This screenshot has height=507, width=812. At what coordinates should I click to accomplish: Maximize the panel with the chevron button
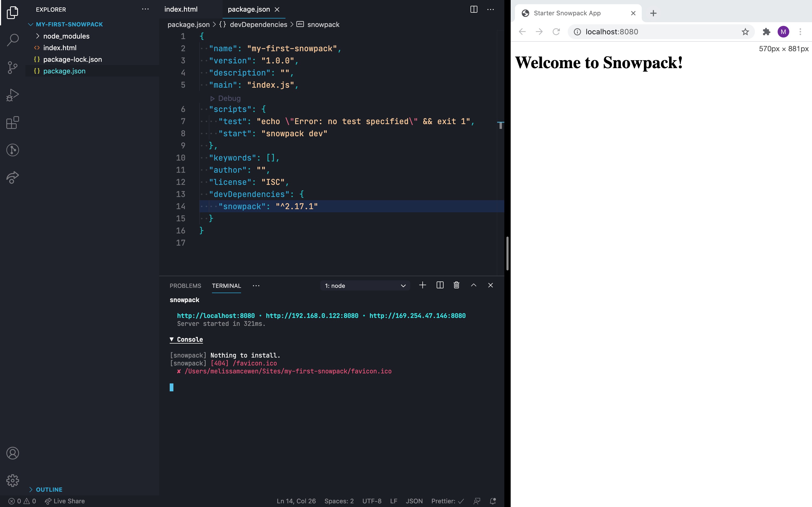(x=473, y=285)
